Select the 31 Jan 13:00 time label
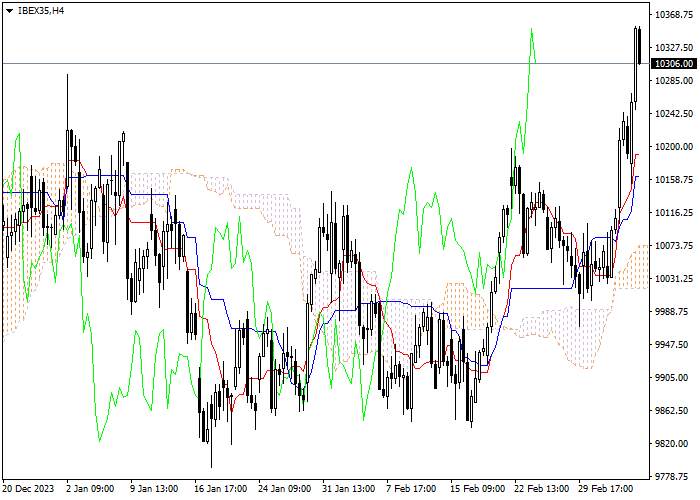 pyautogui.click(x=349, y=488)
